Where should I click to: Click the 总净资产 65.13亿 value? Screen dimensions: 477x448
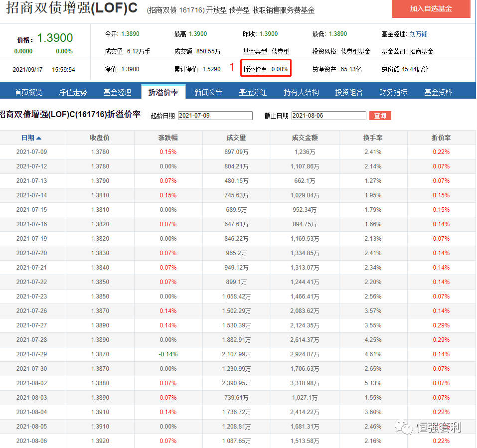(x=337, y=69)
